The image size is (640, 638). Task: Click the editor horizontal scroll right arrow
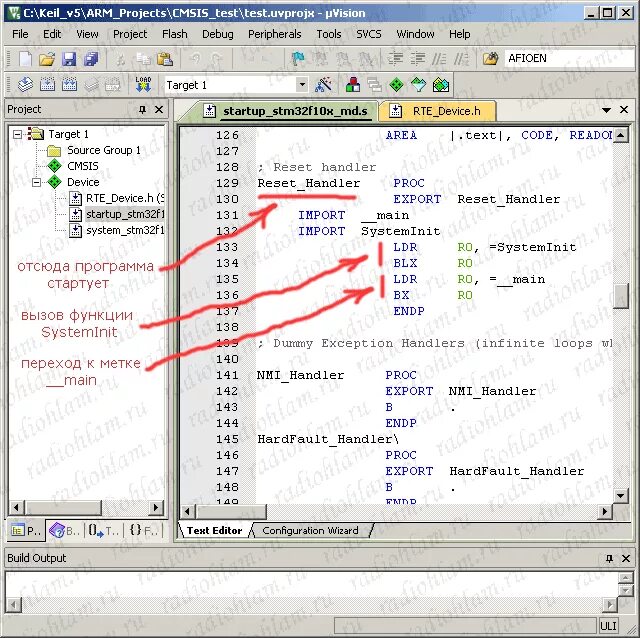click(x=605, y=511)
